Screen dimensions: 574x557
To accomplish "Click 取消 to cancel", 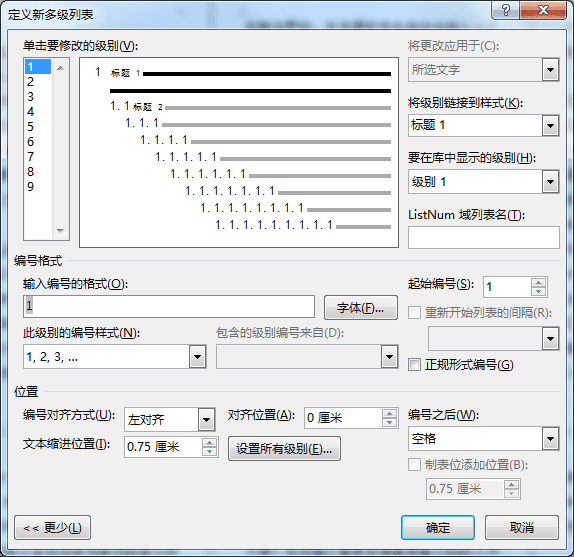I will (522, 528).
